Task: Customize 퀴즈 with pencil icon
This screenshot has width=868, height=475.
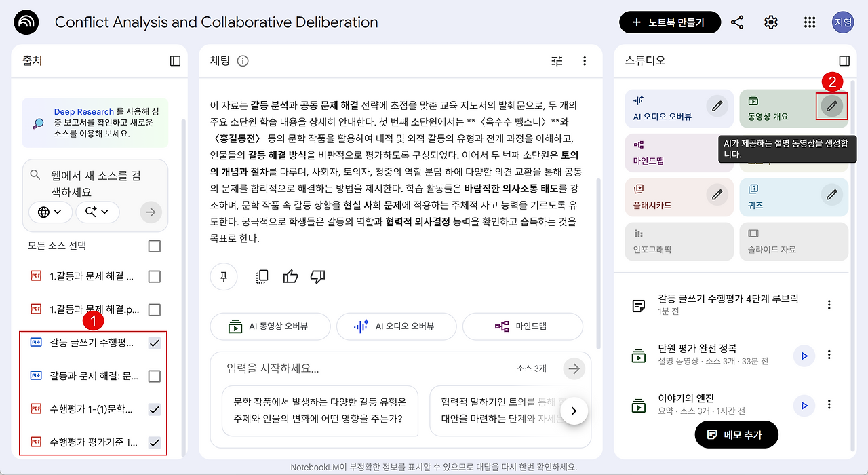Action: coord(832,195)
